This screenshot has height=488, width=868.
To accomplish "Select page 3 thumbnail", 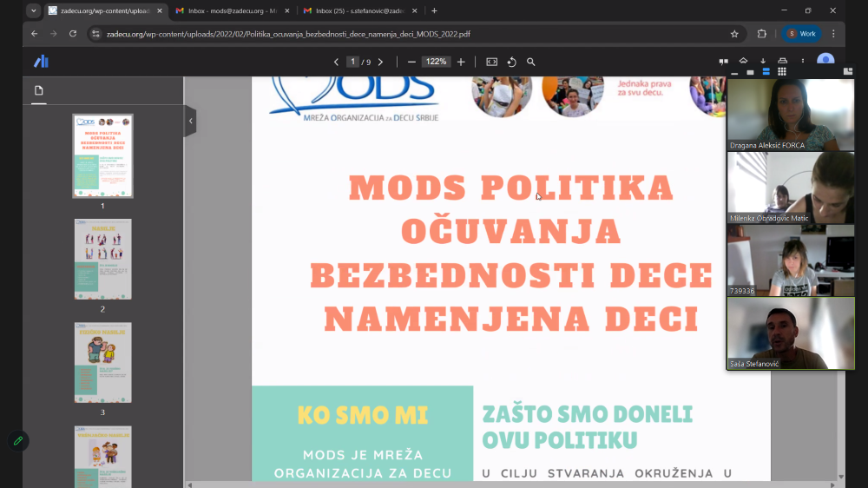I will click(103, 362).
